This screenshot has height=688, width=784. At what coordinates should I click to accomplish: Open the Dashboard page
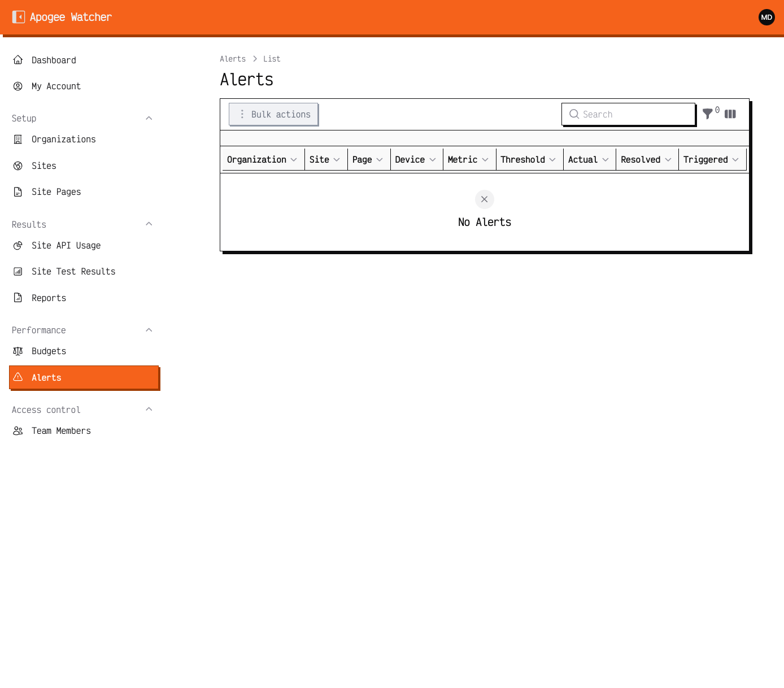click(x=84, y=60)
